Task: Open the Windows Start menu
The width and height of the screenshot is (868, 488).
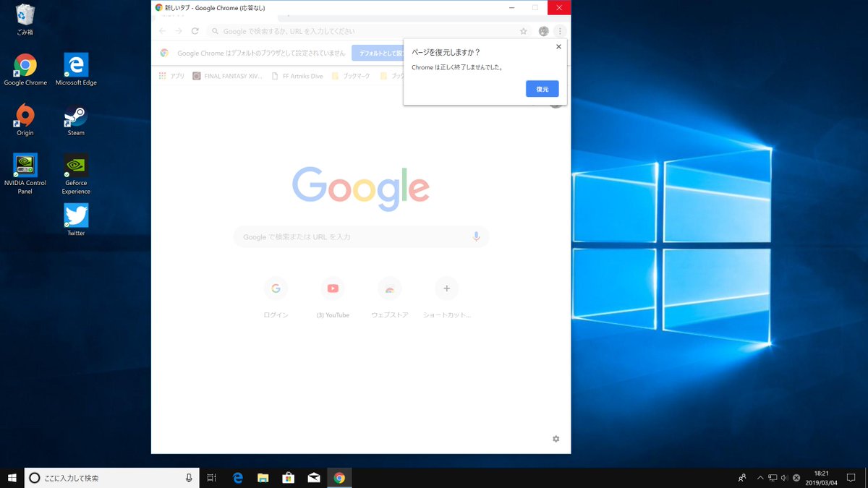Action: point(12,478)
